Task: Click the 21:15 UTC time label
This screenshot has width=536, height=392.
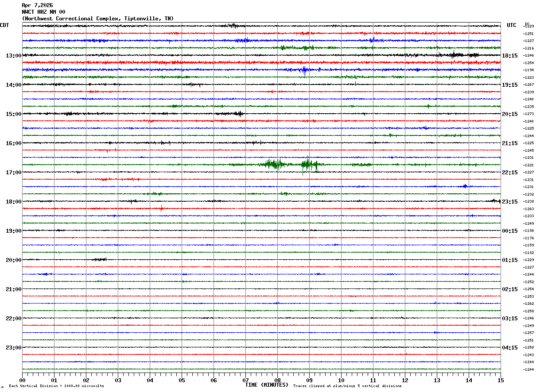Action: click(x=510, y=143)
